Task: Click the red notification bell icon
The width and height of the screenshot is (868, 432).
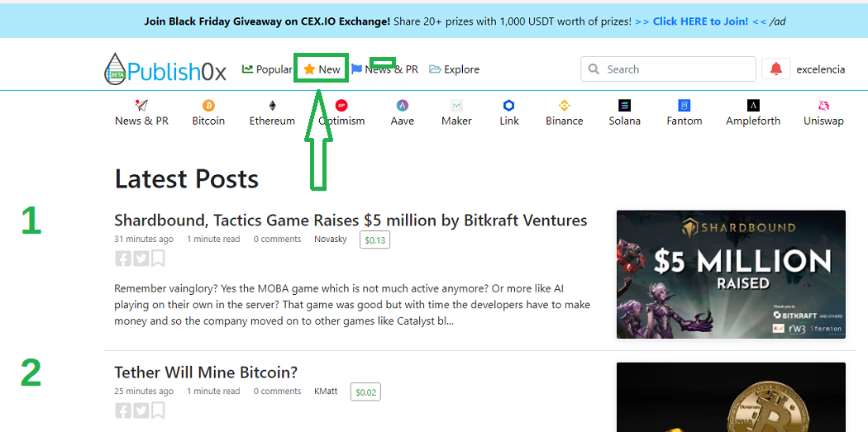Action: coord(775,69)
